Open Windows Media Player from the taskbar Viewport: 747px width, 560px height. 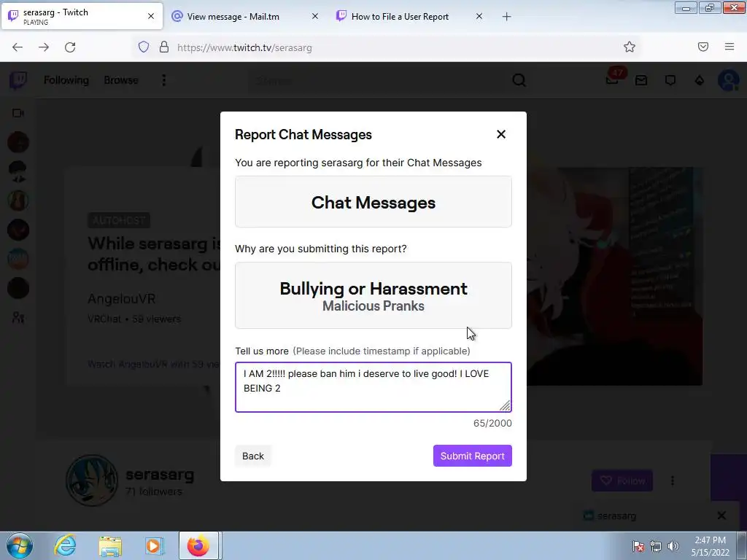point(153,545)
